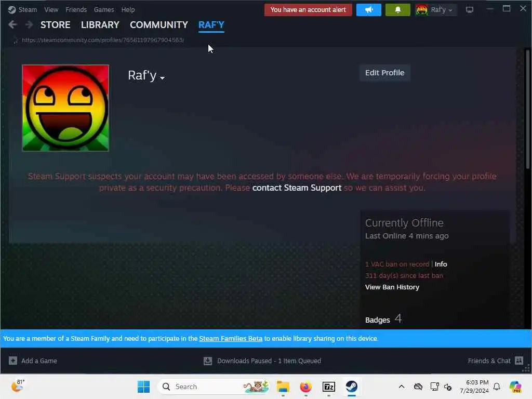The image size is (532, 399).
Task: Open Firefox from taskbar
Action: pos(305,387)
